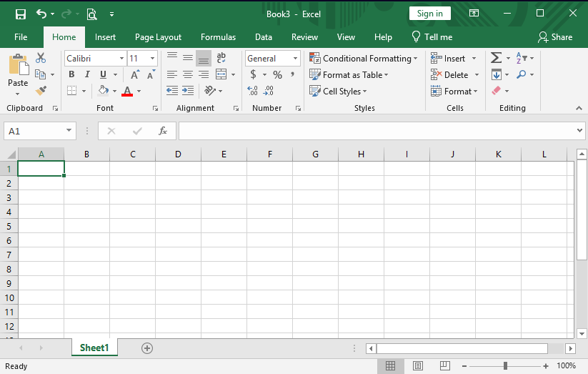Open the General number format dropdown
The image size is (588, 374).
pos(296,58)
